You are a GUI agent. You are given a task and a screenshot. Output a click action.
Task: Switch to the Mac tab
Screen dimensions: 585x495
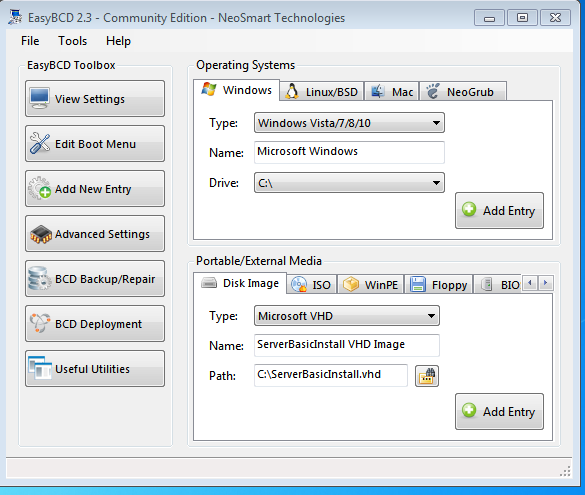[392, 91]
